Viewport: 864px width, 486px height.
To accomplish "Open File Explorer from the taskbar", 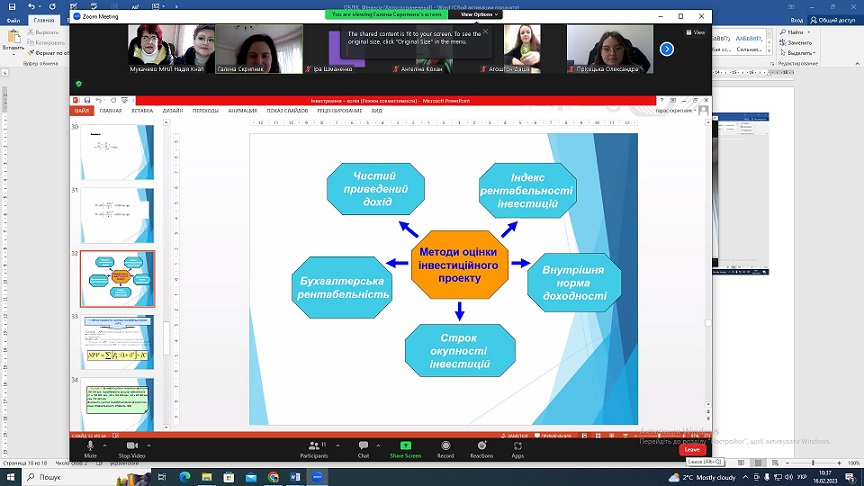I will tap(207, 477).
